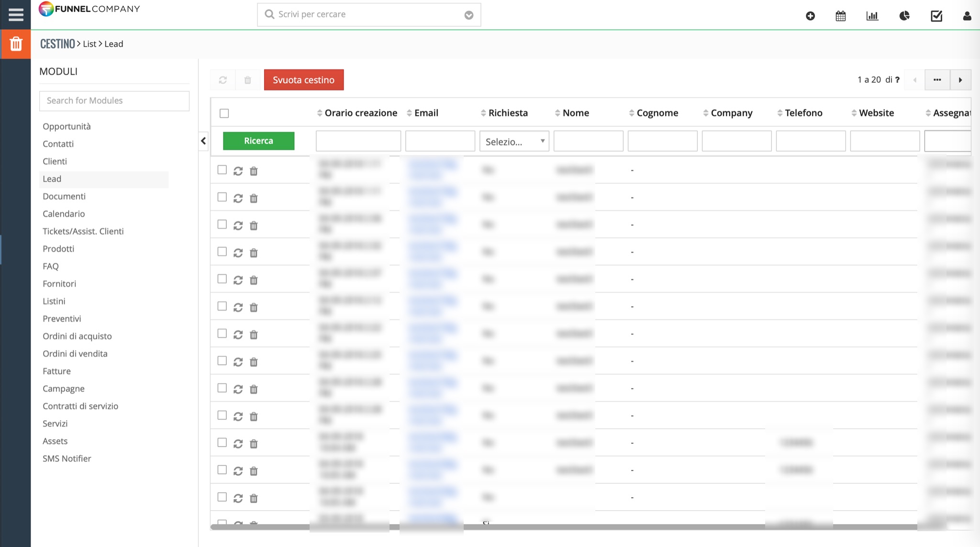Check the ninth lead row checkbox

tap(222, 388)
